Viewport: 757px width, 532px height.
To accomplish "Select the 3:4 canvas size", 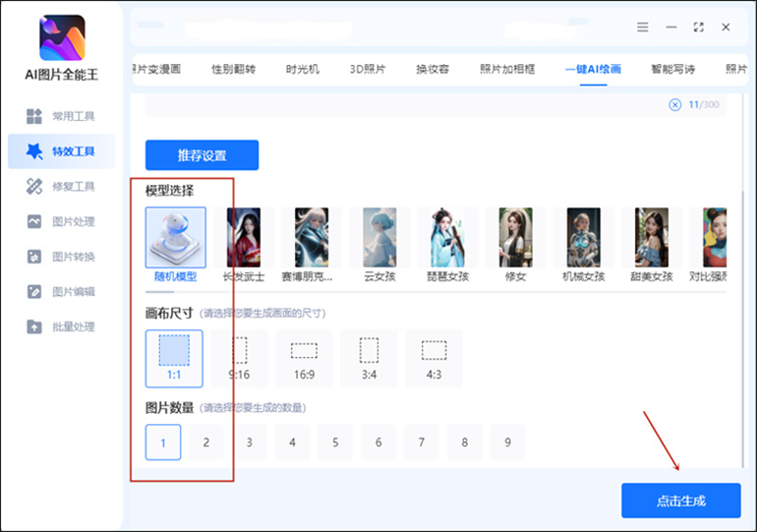I will (370, 359).
